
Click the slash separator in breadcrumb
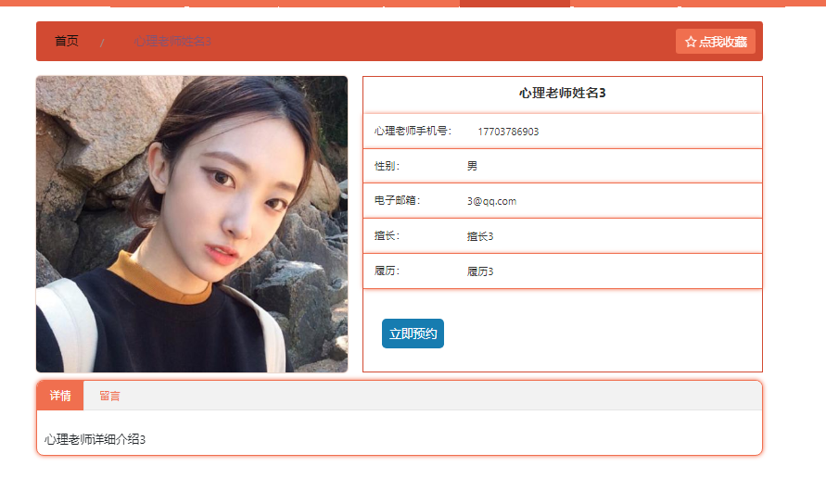point(102,43)
